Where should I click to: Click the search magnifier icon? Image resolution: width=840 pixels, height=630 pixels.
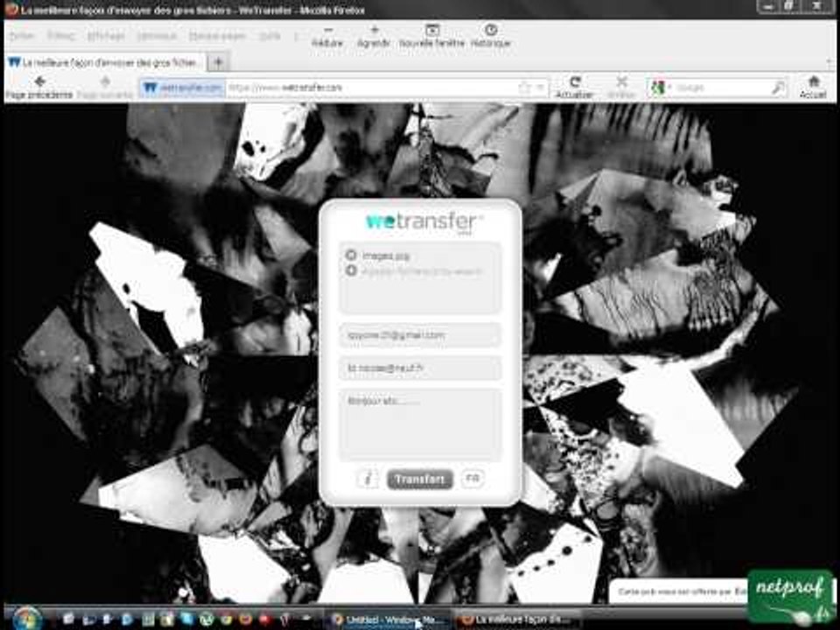(779, 87)
